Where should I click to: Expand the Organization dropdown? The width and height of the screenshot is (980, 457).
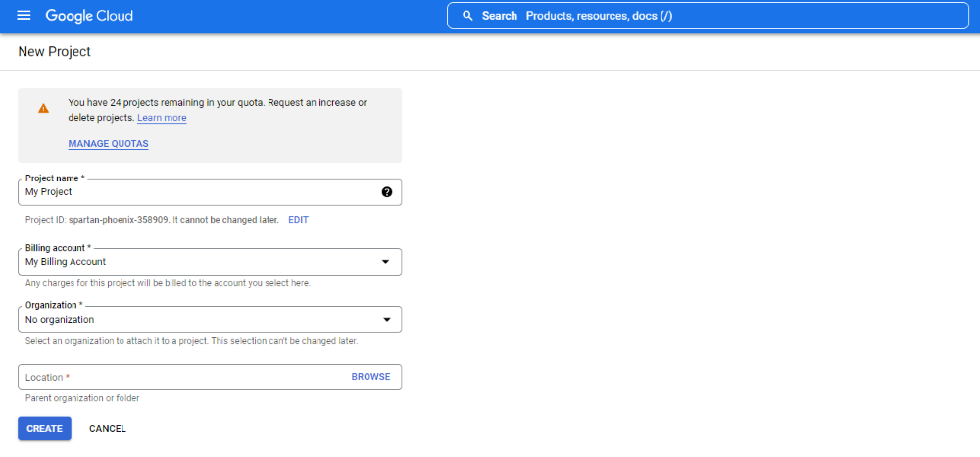pyautogui.click(x=210, y=320)
